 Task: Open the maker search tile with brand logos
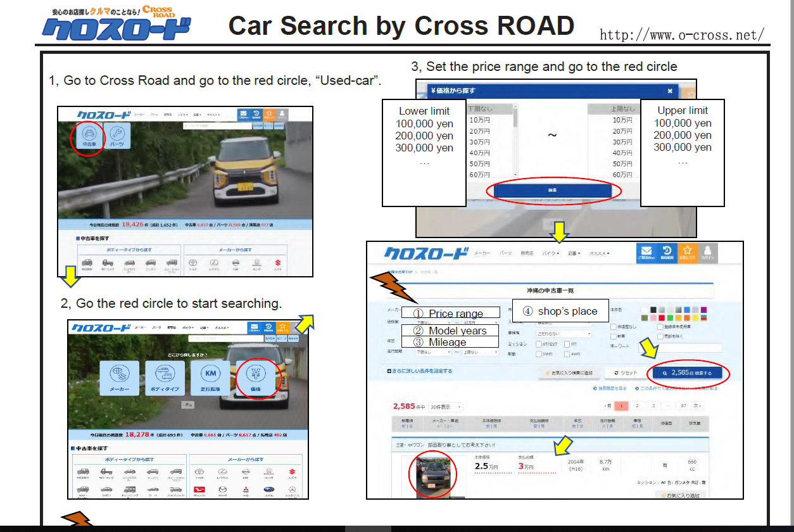pos(119,379)
